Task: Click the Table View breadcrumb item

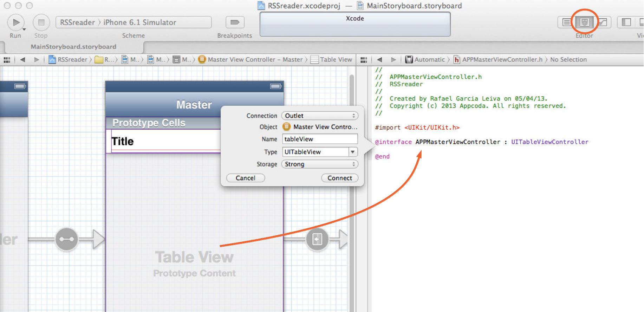Action: point(332,60)
